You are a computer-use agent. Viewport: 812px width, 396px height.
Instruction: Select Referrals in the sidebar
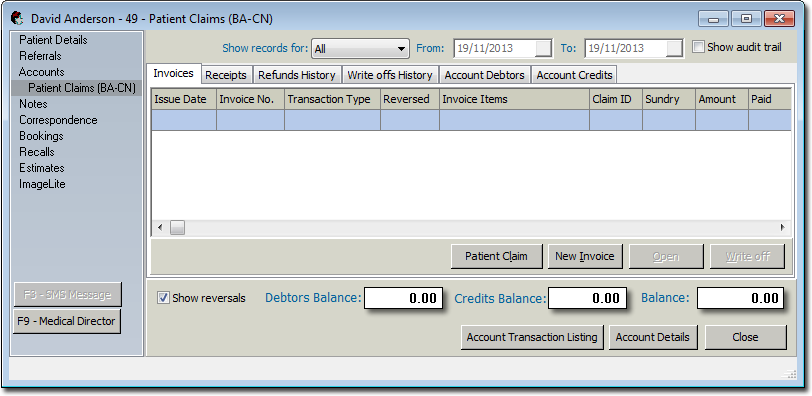(x=40, y=56)
